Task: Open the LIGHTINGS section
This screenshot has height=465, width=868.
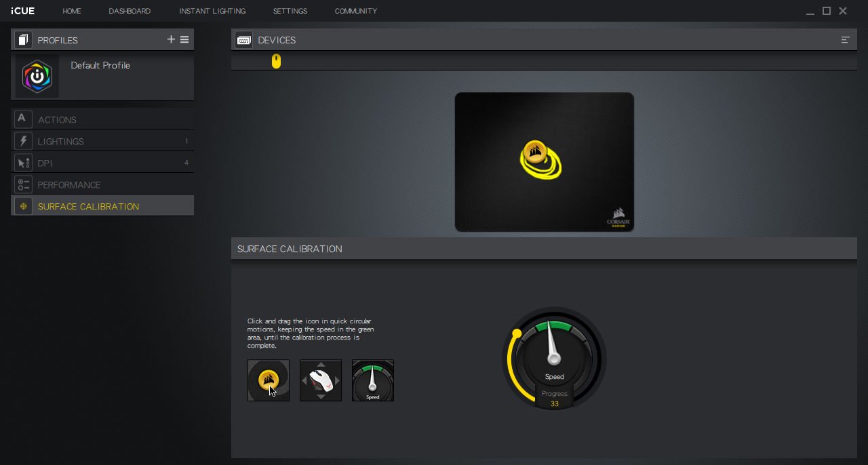Action: tap(102, 141)
